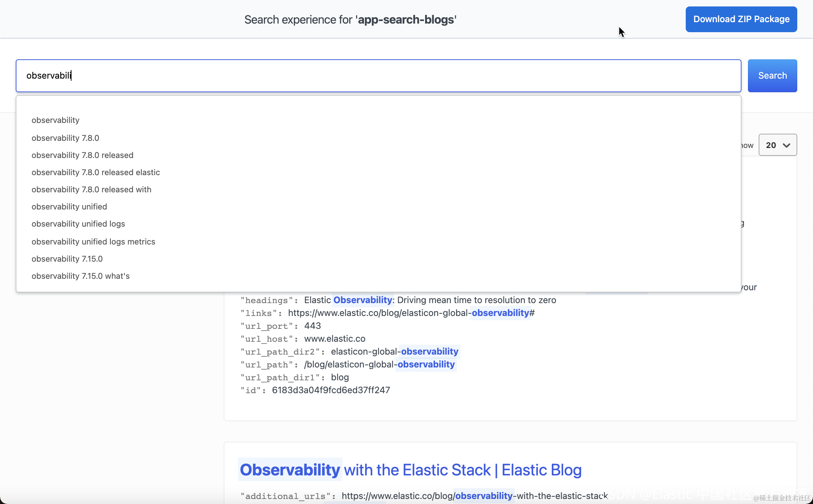This screenshot has height=504, width=813.
Task: Click the url_path value /blog/elasticon-global-observability
Action: [379, 365]
